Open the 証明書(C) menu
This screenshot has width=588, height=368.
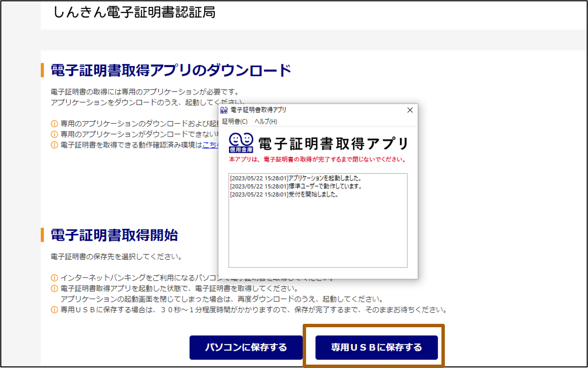[235, 121]
